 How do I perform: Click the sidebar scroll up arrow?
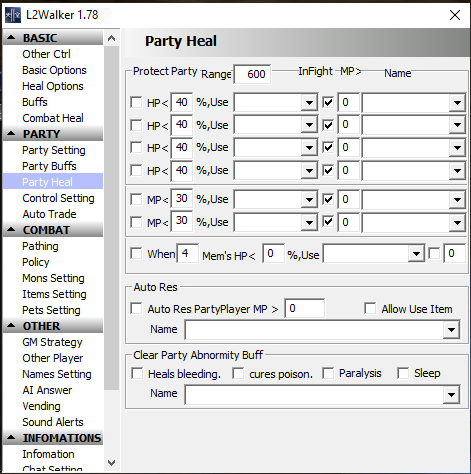coord(112,38)
